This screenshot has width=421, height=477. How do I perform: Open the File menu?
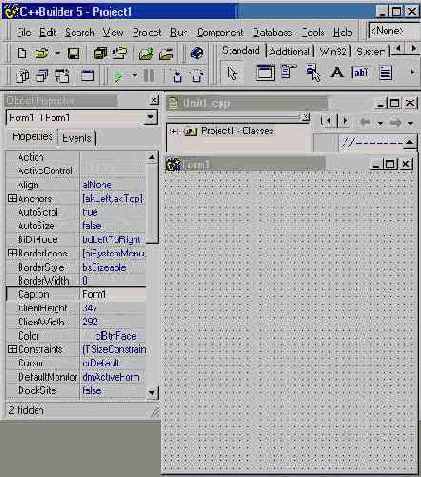click(x=24, y=32)
